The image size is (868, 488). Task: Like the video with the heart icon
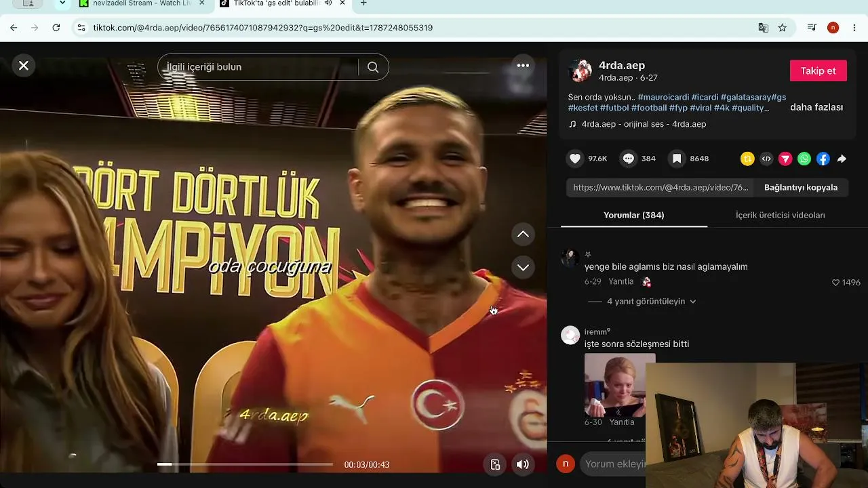(x=575, y=159)
